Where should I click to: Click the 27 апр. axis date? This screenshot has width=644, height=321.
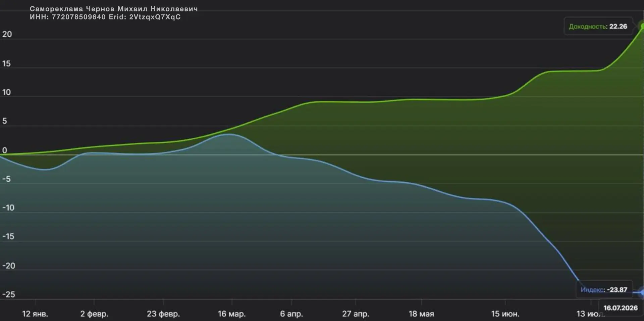pyautogui.click(x=356, y=314)
